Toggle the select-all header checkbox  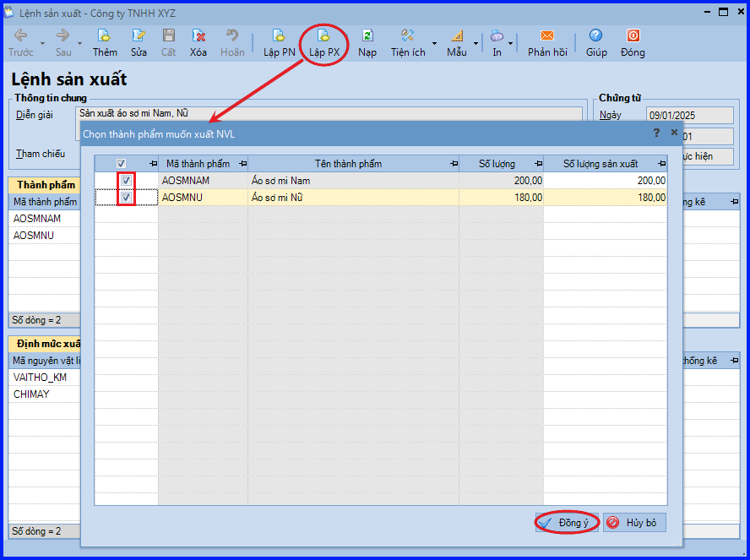coord(121,164)
